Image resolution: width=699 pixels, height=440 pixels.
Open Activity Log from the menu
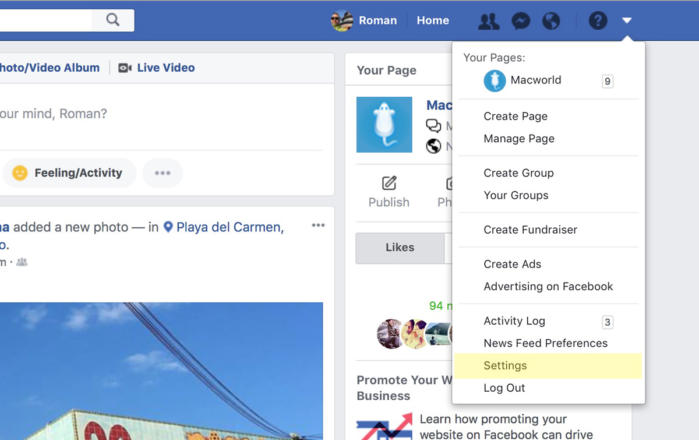[514, 321]
